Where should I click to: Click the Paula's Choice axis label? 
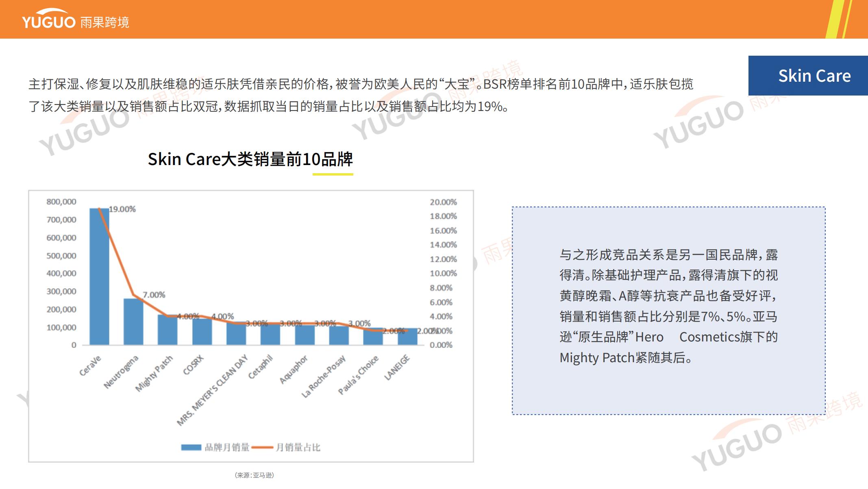coord(358,375)
